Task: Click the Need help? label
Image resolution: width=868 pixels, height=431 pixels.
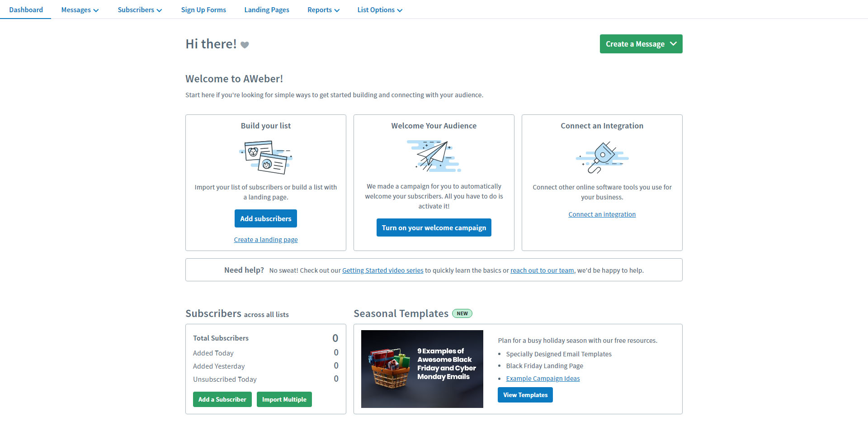Action: [244, 270]
